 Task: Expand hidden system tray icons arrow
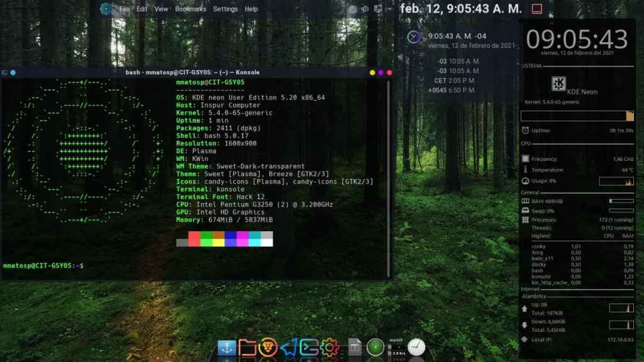click(391, 9)
